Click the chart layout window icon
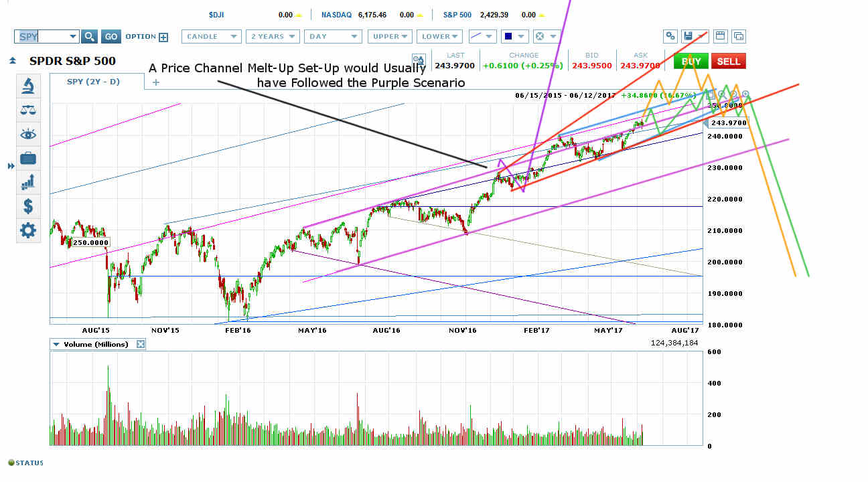This screenshot has width=868, height=482. click(721, 37)
